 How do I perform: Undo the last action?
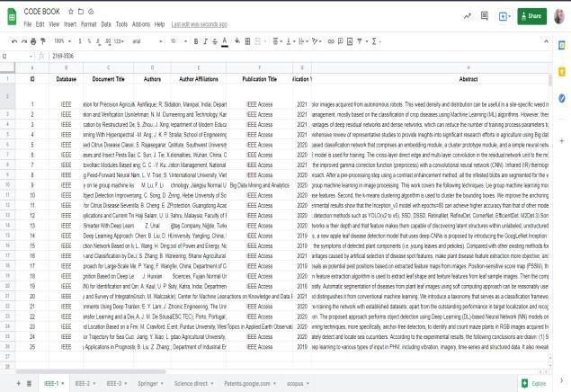14,41
